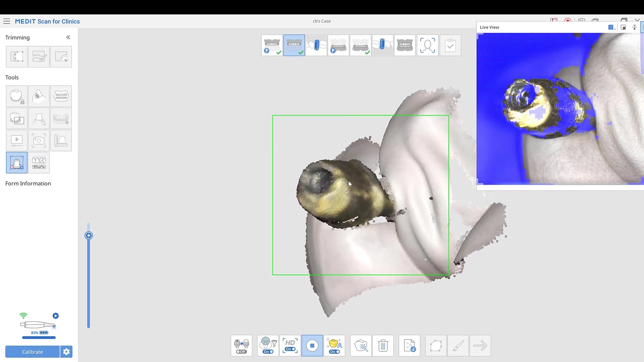Click the 82% battery percentage text
The width and height of the screenshot is (644, 362).
point(35,333)
